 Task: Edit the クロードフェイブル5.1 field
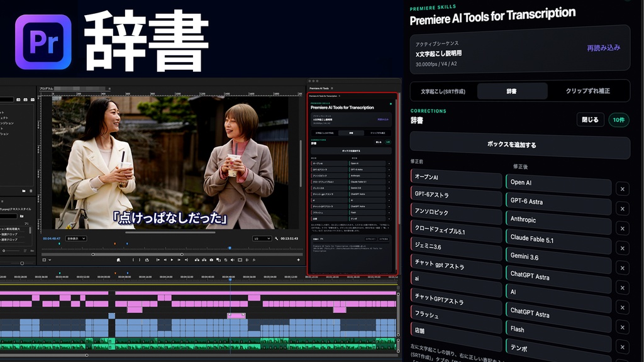pos(456,230)
